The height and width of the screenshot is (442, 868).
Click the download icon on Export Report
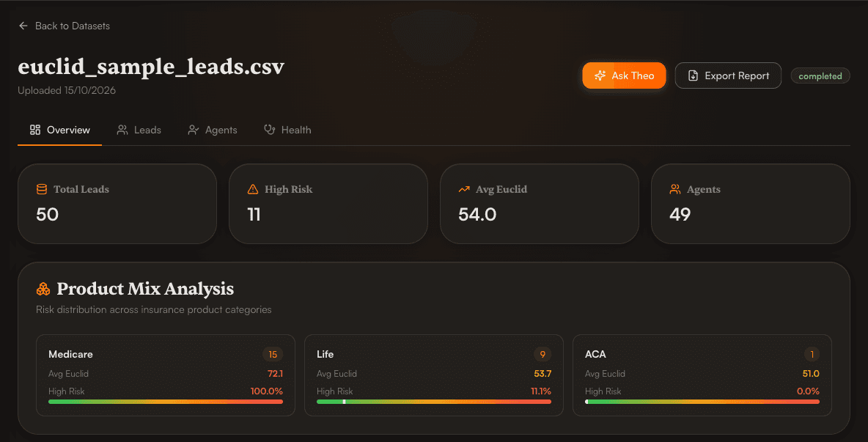pyautogui.click(x=693, y=75)
